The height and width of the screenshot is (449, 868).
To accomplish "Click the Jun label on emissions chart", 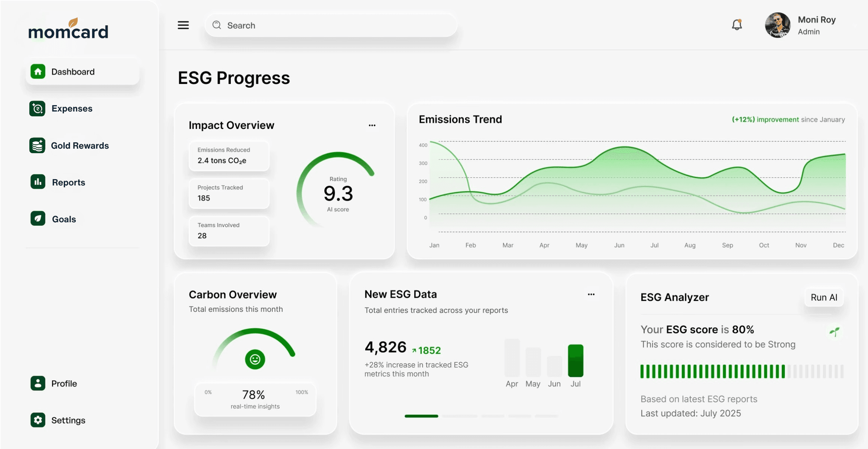I will coord(619,245).
